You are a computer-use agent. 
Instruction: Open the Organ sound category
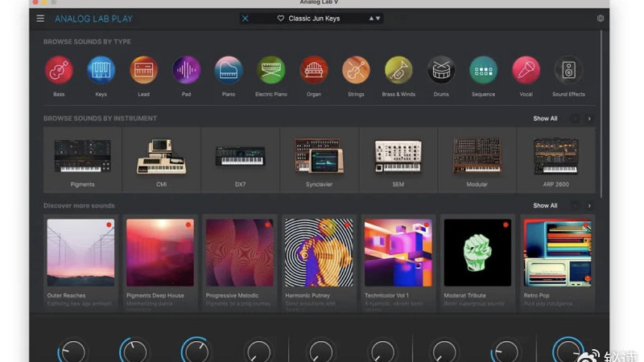(314, 71)
